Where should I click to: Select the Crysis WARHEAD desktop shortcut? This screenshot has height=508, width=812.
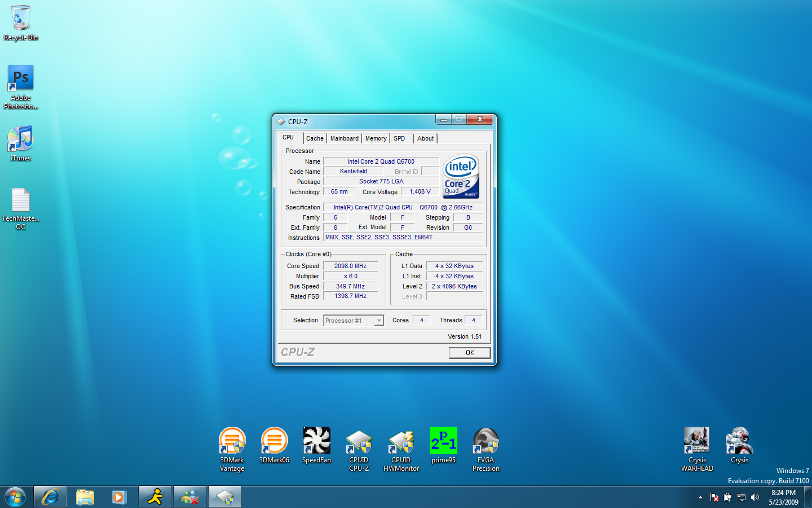pos(697,449)
